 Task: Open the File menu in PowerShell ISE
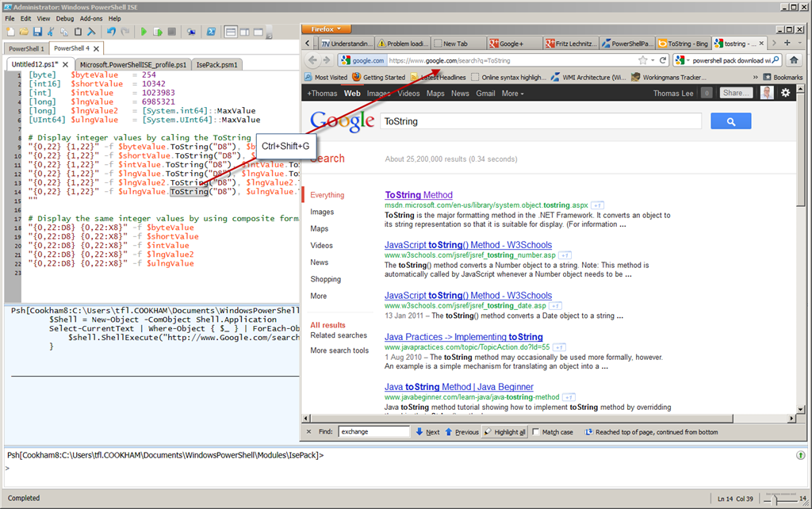(x=10, y=18)
